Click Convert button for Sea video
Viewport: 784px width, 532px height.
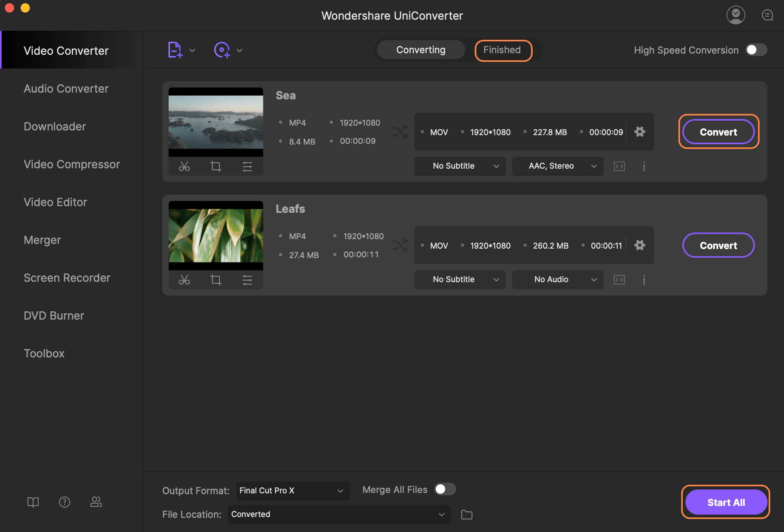[718, 131]
